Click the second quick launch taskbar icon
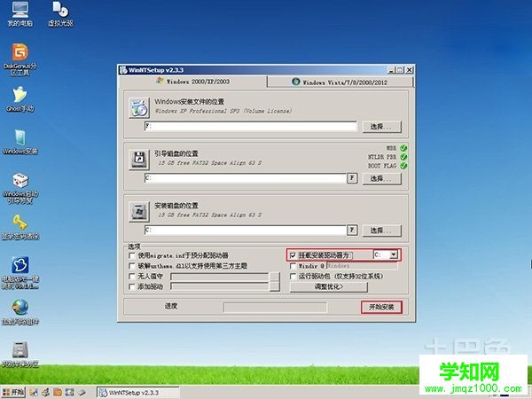 45,393
